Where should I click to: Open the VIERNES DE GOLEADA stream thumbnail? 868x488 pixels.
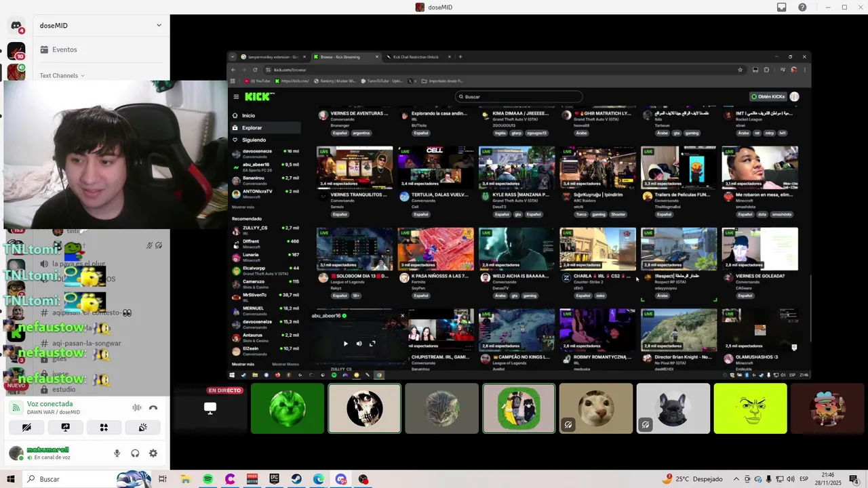[x=760, y=249]
